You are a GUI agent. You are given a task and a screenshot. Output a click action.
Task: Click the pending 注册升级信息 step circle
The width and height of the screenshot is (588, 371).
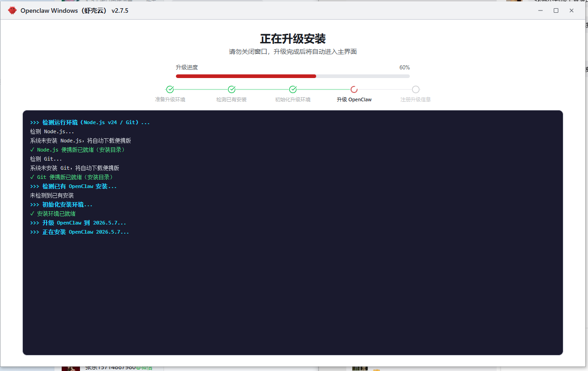pos(416,89)
